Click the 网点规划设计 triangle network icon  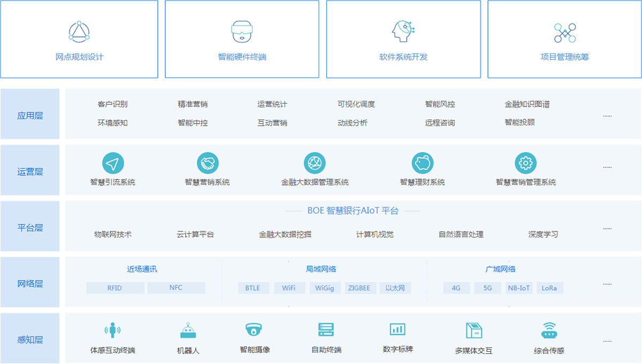[x=79, y=32]
